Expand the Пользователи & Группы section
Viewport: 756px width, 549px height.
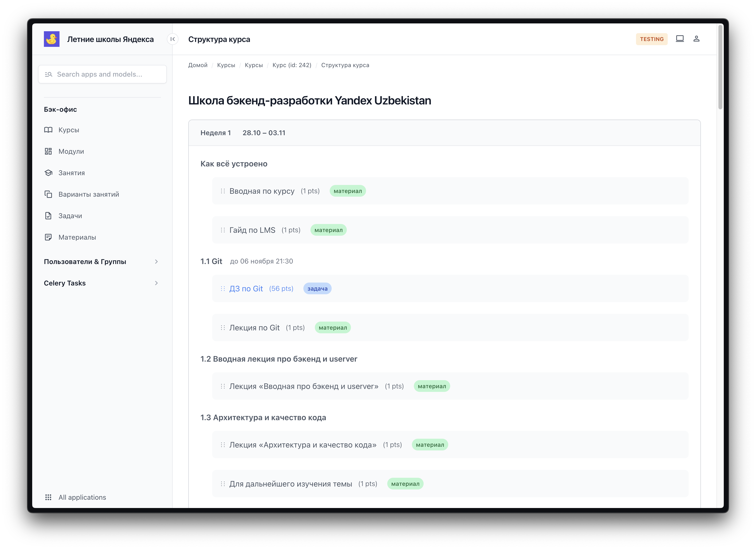pyautogui.click(x=102, y=262)
